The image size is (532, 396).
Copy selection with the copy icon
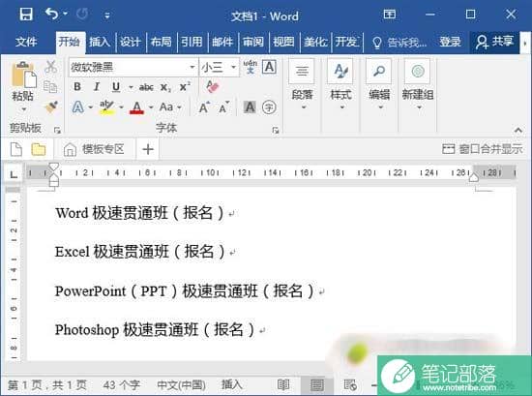click(50, 86)
